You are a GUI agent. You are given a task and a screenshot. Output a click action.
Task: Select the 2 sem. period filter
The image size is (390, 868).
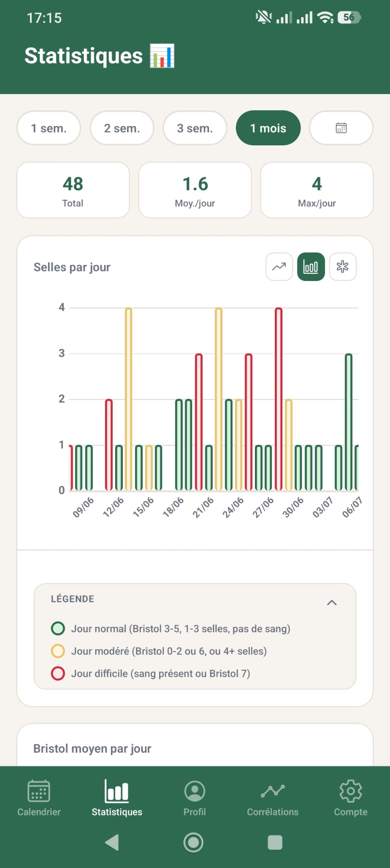(x=122, y=128)
